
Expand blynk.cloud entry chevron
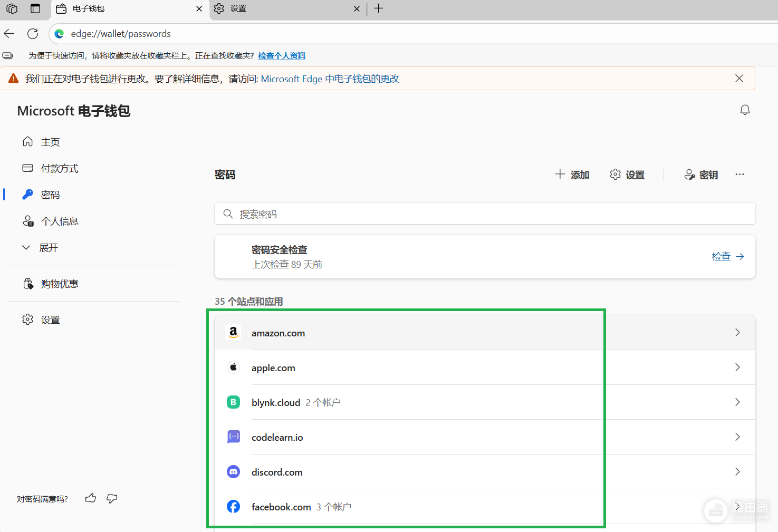point(737,402)
